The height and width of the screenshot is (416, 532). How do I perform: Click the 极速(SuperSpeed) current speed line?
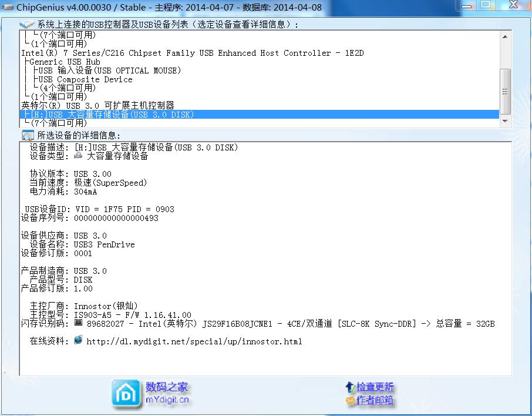click(88, 183)
